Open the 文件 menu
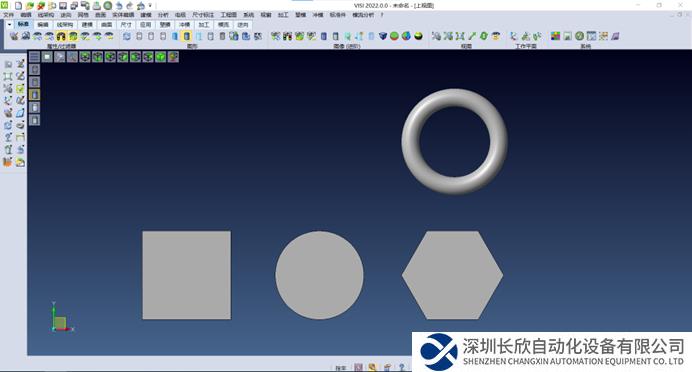 (8, 15)
